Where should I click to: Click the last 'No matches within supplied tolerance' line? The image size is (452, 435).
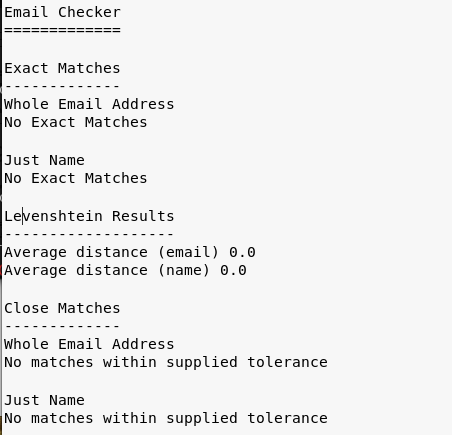pyautogui.click(x=166, y=418)
